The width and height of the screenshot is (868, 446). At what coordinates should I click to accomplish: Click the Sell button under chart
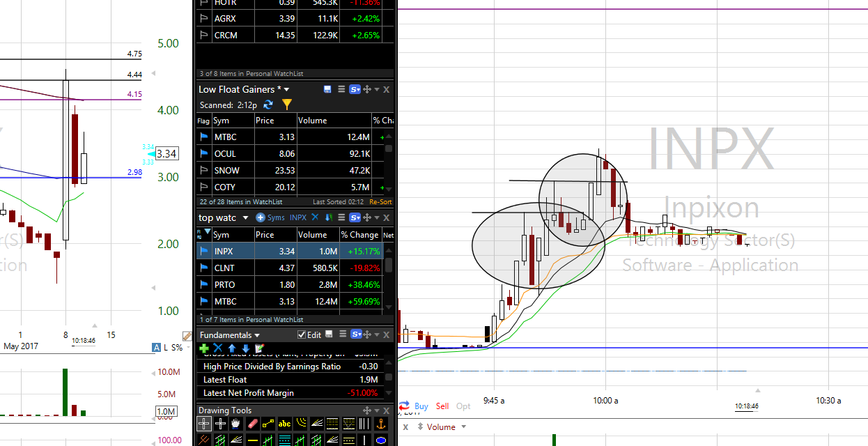[x=442, y=406]
